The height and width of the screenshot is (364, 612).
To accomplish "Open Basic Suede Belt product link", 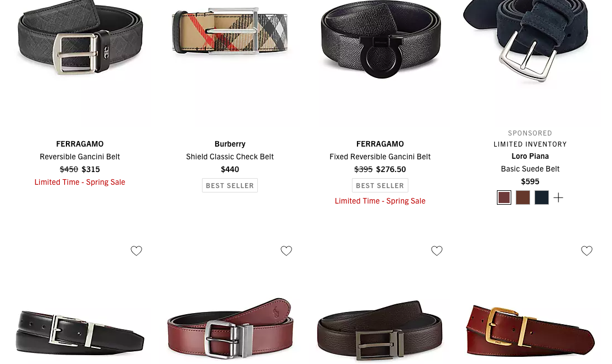I will click(x=530, y=169).
